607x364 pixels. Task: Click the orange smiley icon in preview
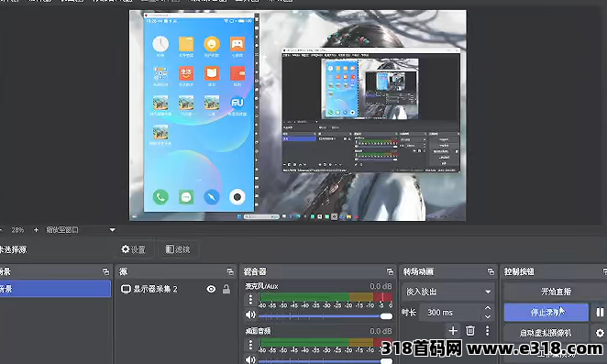tap(212, 44)
